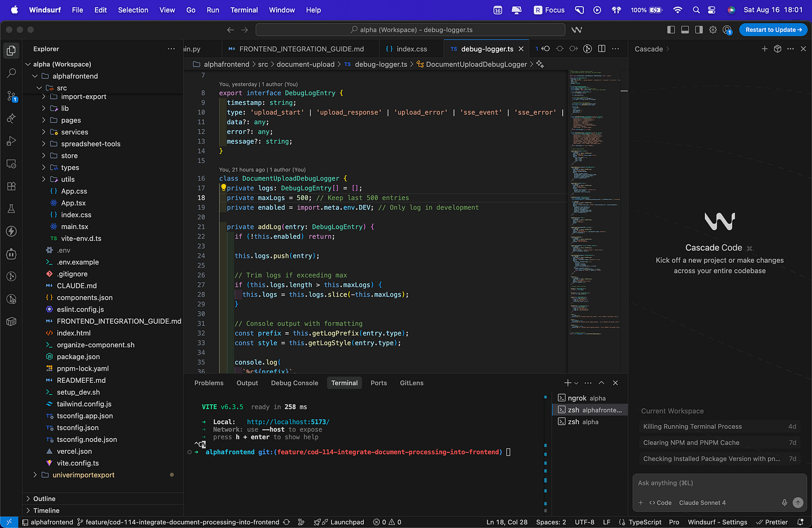The width and height of the screenshot is (812, 528).
Task: Click the Restart to Update button
Action: (773, 30)
